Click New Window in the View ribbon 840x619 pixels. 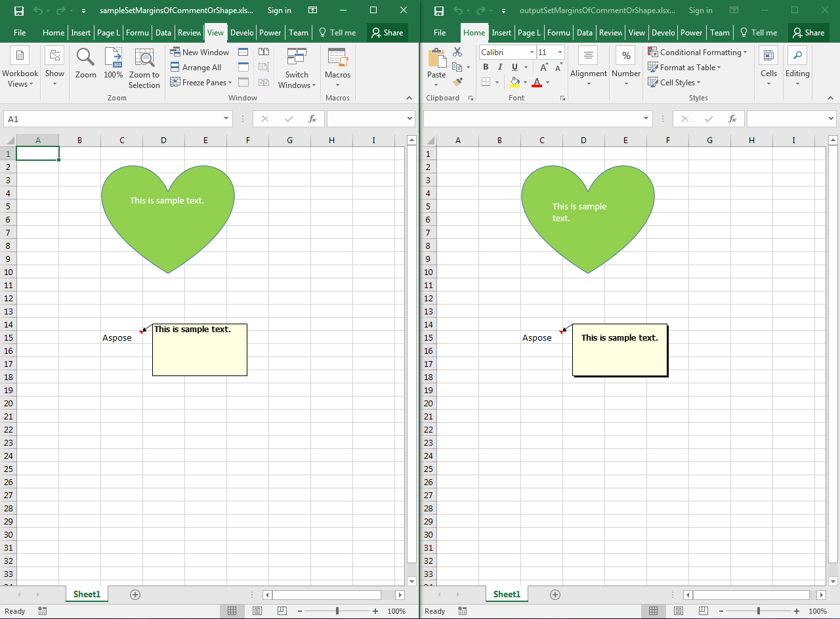(199, 53)
